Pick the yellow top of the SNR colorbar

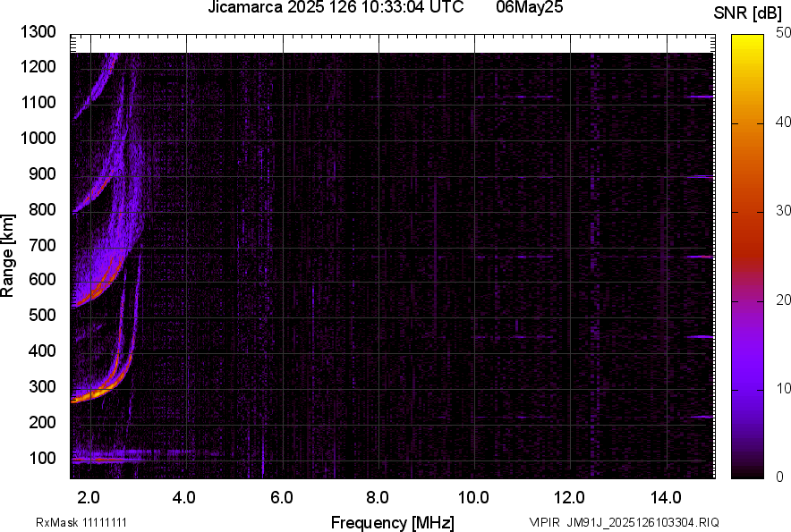748,45
